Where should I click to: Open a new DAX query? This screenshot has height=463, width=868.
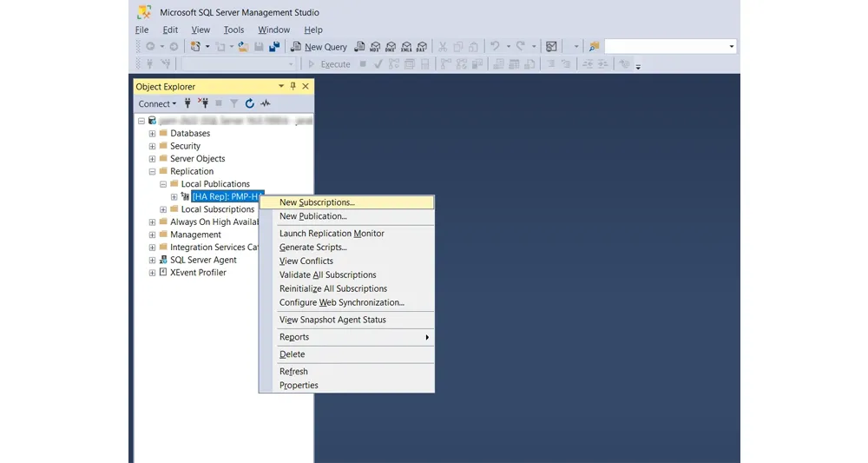pyautogui.click(x=422, y=47)
